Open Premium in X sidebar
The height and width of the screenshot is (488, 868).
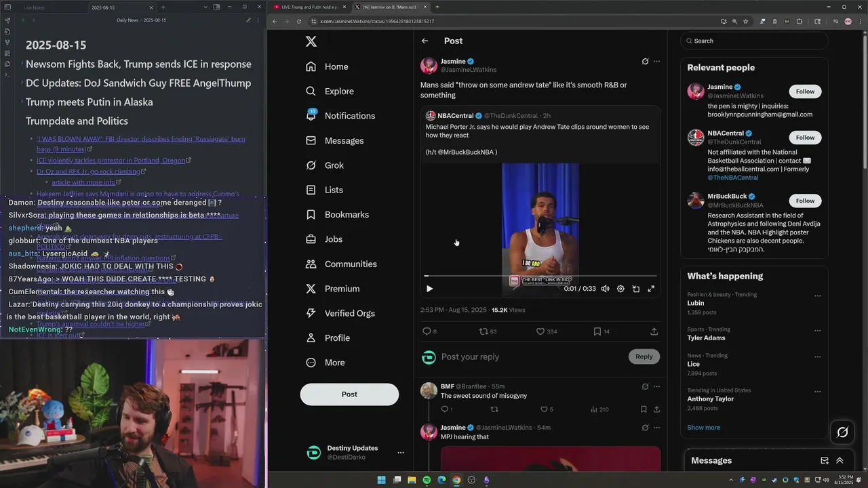333,289
